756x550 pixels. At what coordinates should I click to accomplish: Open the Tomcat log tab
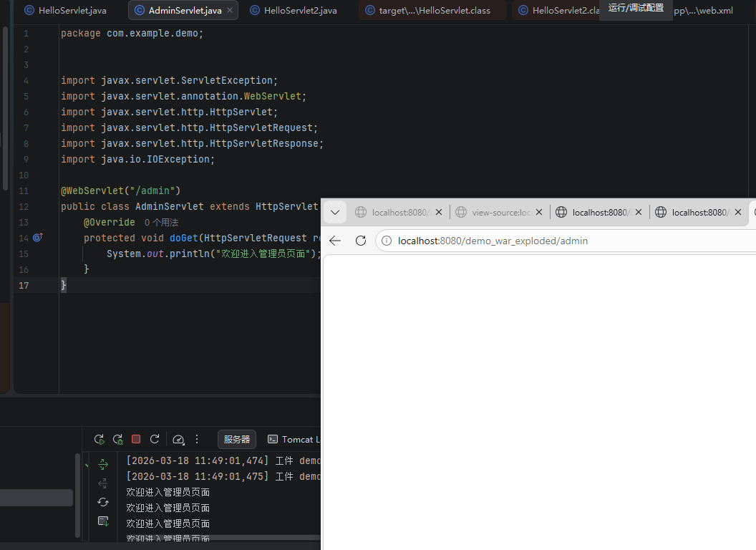[293, 439]
